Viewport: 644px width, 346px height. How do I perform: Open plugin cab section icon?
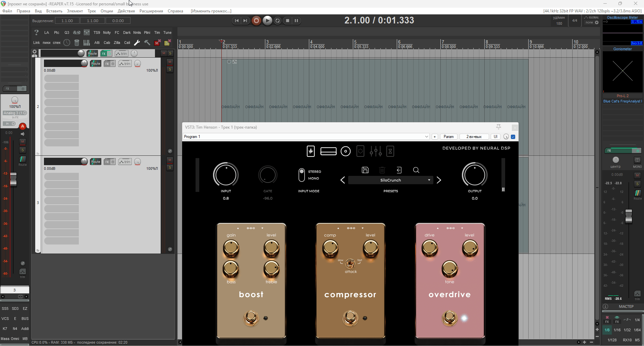pos(345,151)
